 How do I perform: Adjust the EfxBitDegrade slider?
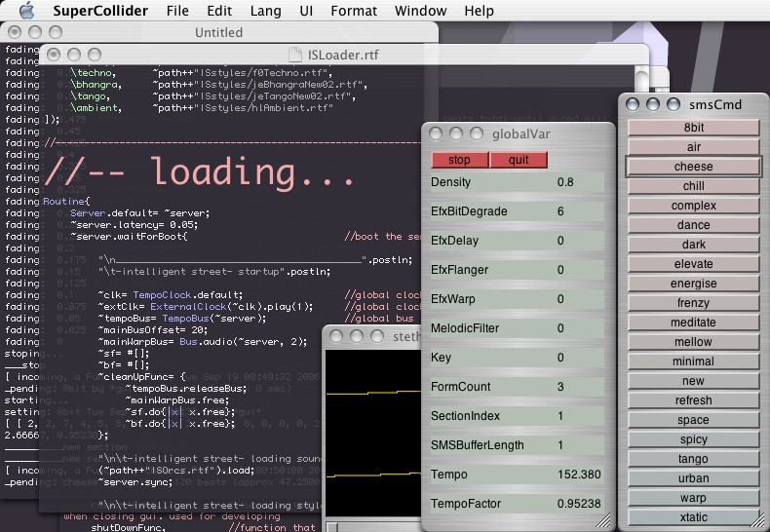(518, 211)
